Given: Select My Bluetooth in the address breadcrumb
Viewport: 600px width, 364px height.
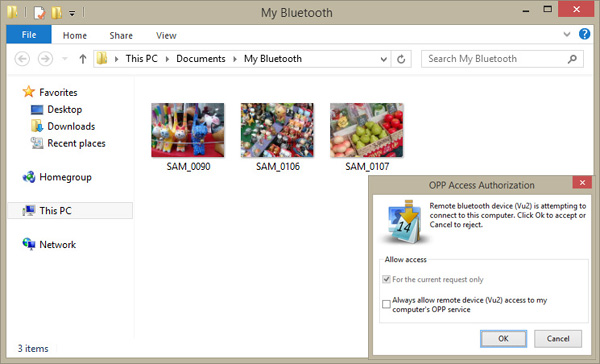Looking at the screenshot, I should [x=273, y=59].
